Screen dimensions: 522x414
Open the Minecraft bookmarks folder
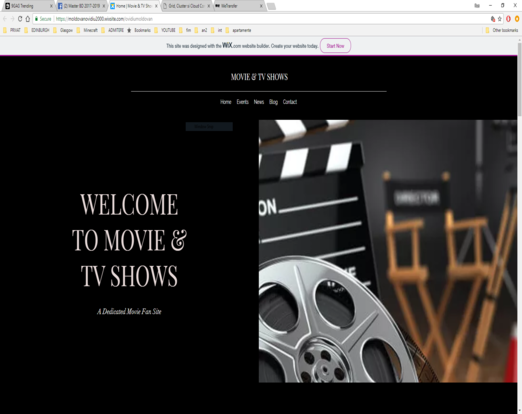(87, 30)
